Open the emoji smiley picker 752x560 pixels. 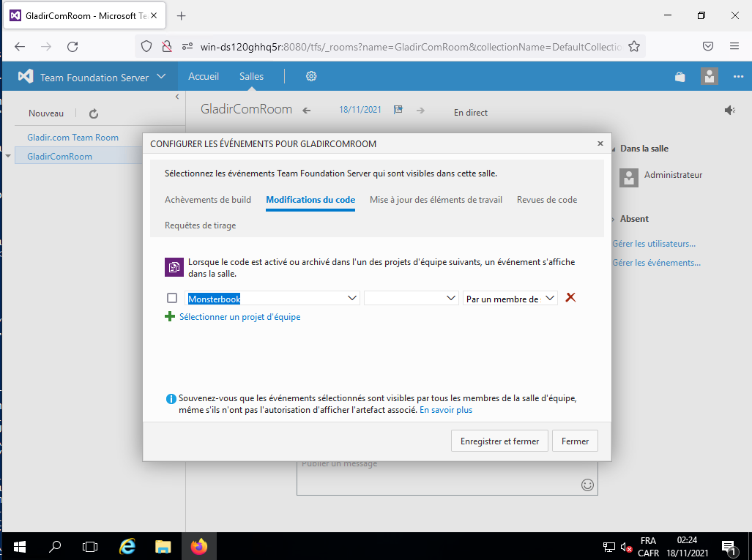click(587, 485)
